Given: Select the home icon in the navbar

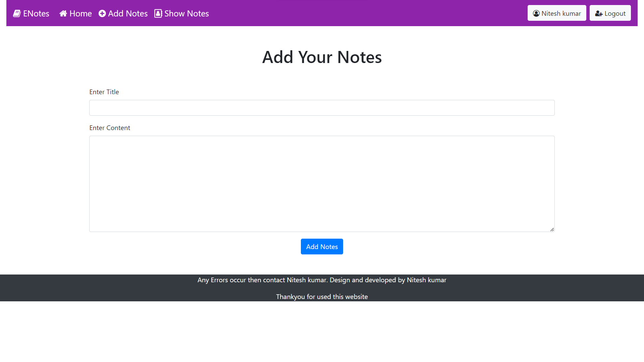Looking at the screenshot, I should coord(63,13).
